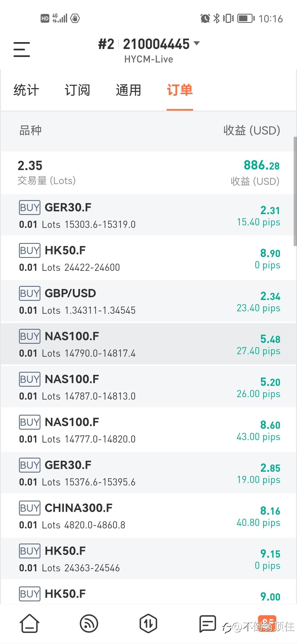Image resolution: width=297 pixels, height=644 pixels.
Task: Tap the battery indicator in status bar
Action: click(x=246, y=18)
